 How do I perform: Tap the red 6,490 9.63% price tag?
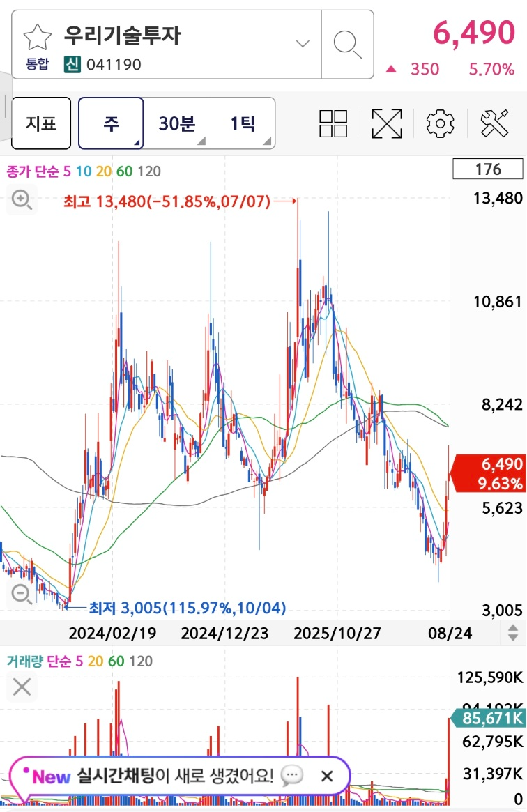(489, 473)
